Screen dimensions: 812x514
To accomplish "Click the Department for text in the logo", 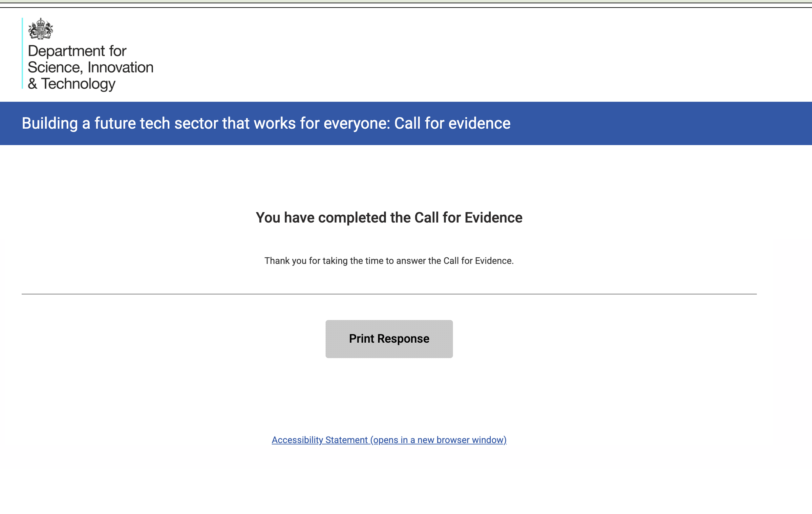I will 77,51.
